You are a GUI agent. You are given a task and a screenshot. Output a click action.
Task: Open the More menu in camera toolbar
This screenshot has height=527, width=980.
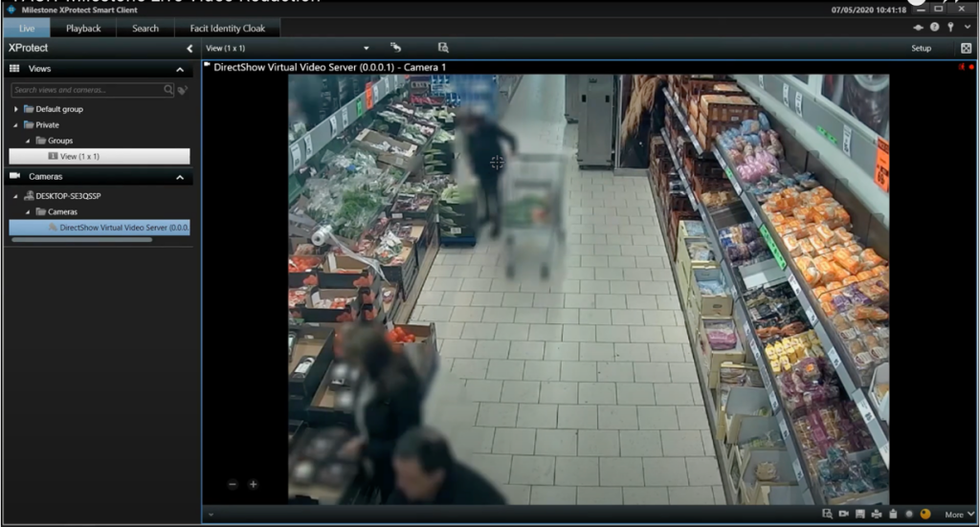coord(959,515)
